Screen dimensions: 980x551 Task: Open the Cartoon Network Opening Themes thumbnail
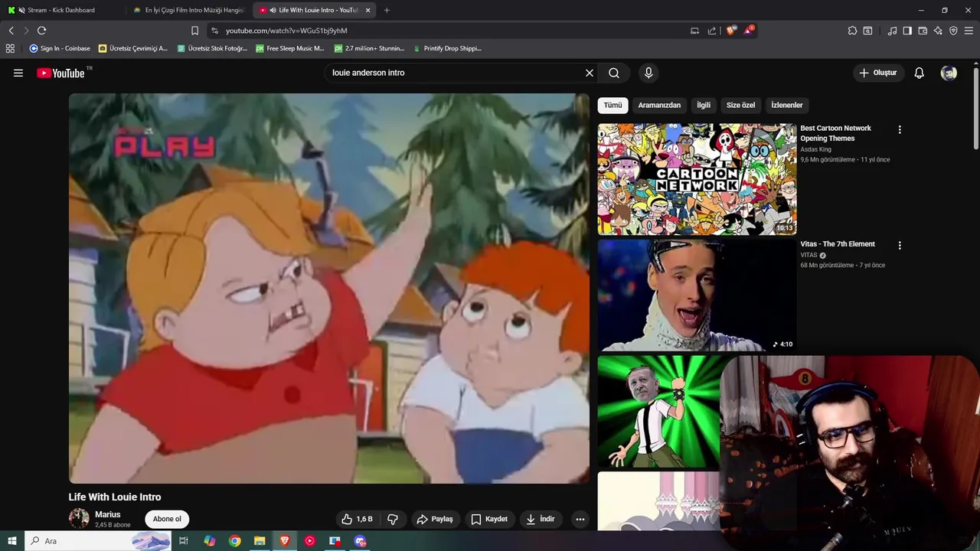pyautogui.click(x=697, y=179)
